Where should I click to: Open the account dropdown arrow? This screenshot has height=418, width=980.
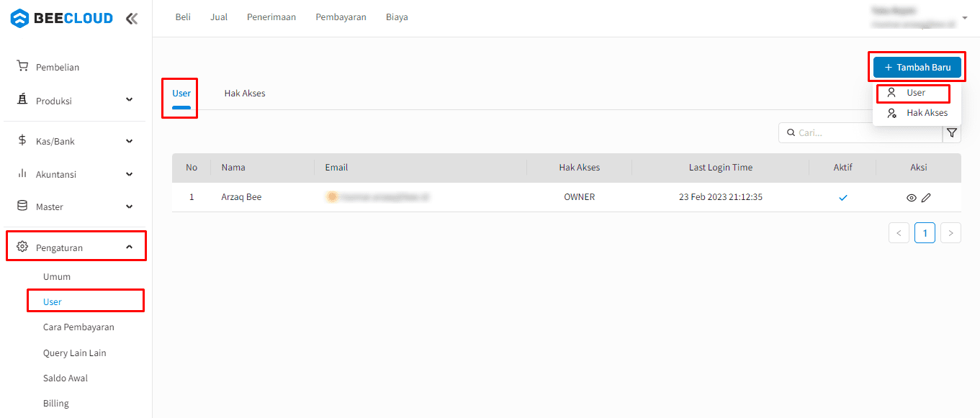965,18
